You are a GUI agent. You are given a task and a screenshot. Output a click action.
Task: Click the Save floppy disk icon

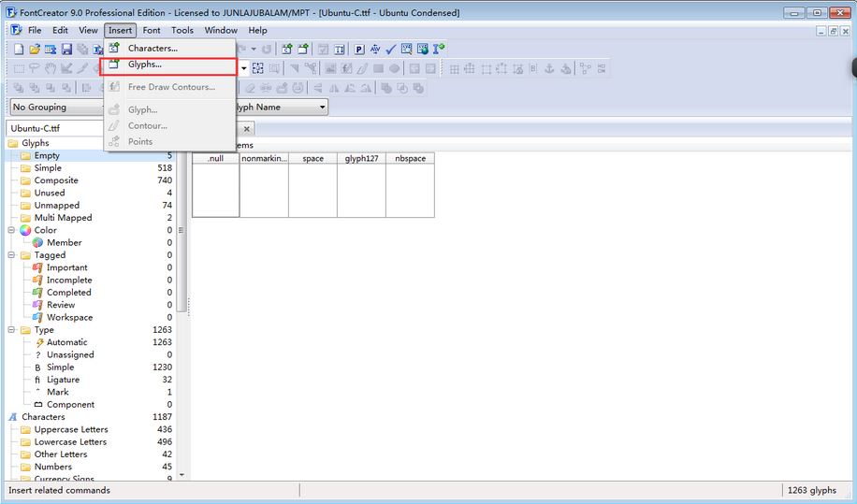pyautogui.click(x=66, y=50)
